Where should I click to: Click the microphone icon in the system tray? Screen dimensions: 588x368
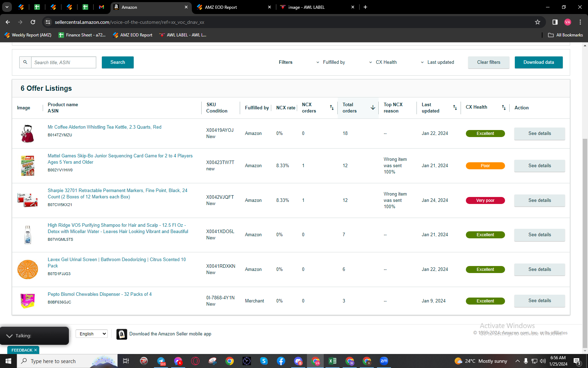pos(526,361)
